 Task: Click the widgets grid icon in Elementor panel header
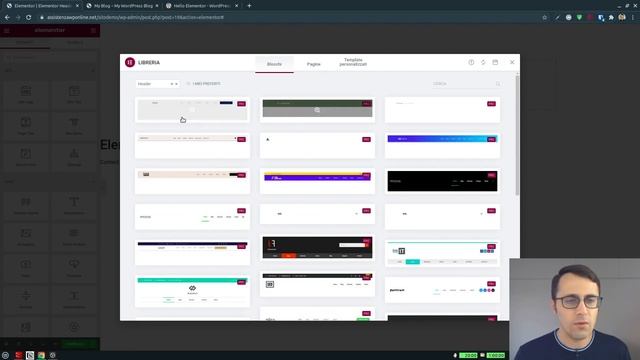coord(93,31)
